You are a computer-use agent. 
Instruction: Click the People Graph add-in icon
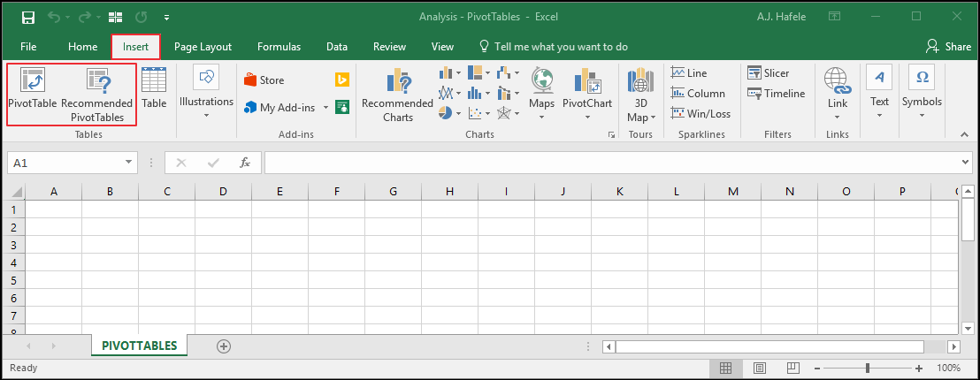point(342,107)
